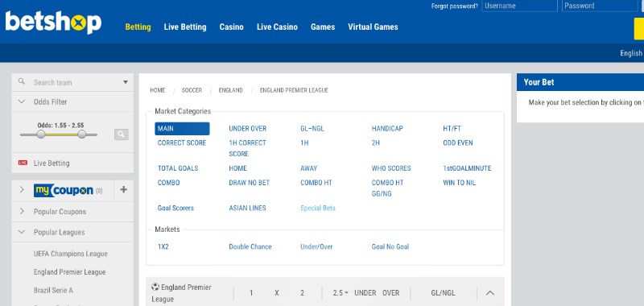Select the ODD EVEN category
Screen dimensions: 644x306
tap(458, 143)
